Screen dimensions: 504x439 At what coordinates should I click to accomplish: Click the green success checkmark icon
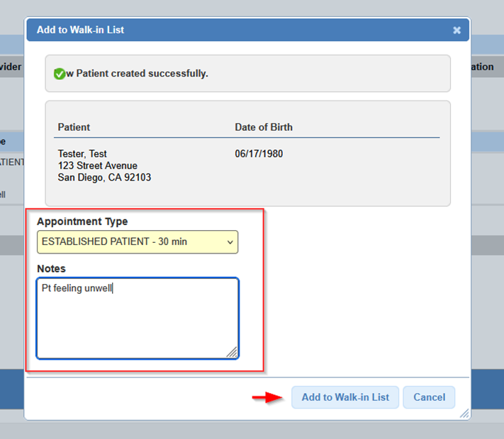pyautogui.click(x=60, y=74)
